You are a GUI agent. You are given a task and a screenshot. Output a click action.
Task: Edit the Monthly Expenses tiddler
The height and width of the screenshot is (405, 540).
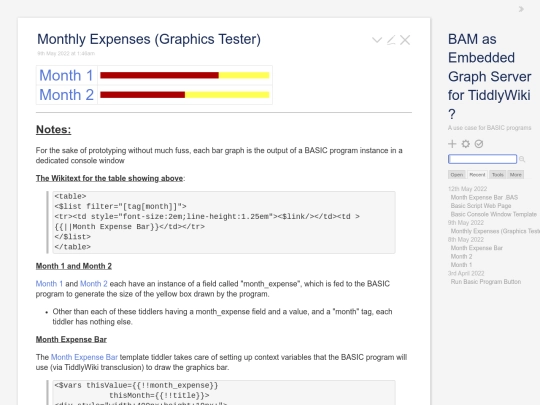pos(391,40)
